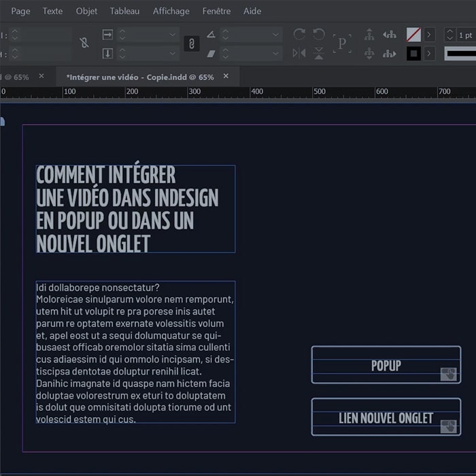Image resolution: width=476 pixels, height=476 pixels.
Task: Open the Affichage menu
Action: 171,12
